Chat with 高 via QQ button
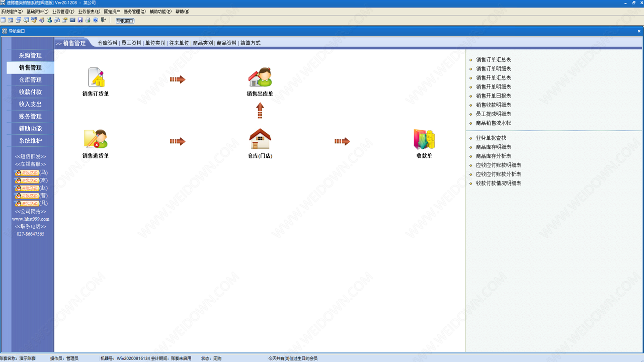Image resolution: width=644 pixels, height=362 pixels. click(27, 180)
